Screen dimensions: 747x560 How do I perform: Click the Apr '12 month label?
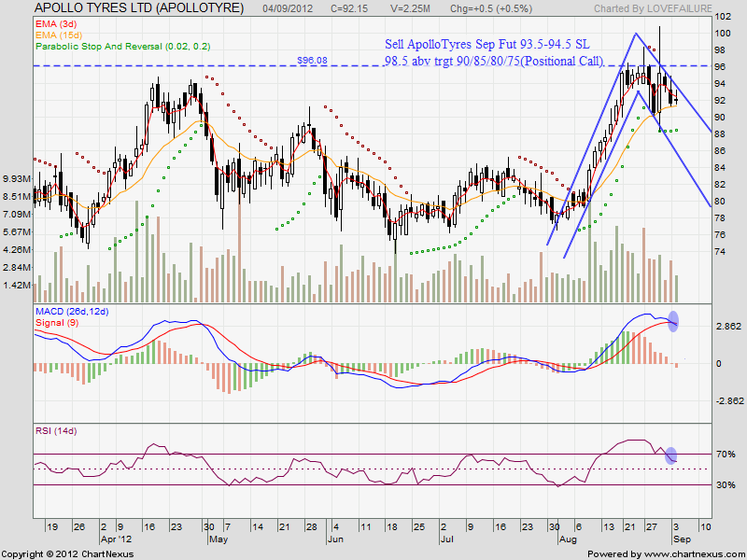(x=116, y=539)
